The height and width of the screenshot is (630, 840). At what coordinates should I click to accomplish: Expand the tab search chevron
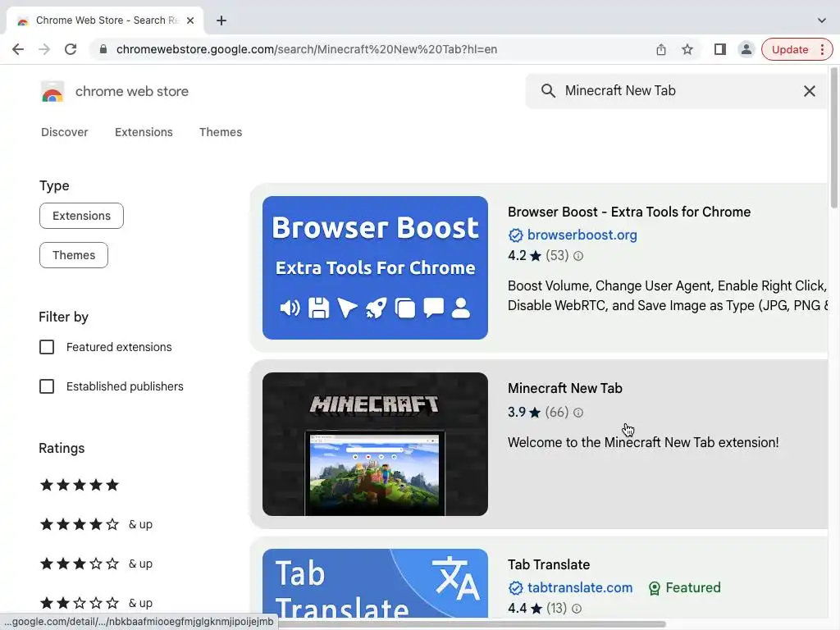tap(822, 21)
